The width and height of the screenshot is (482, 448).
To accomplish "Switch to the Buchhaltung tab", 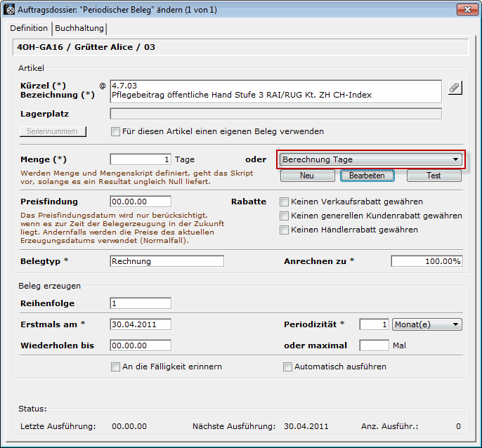I will coord(79,28).
